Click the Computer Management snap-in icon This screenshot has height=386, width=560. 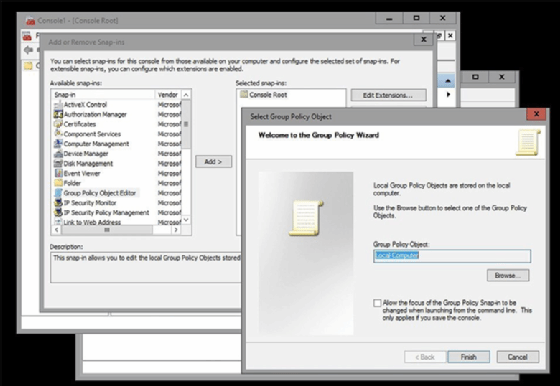click(x=58, y=144)
